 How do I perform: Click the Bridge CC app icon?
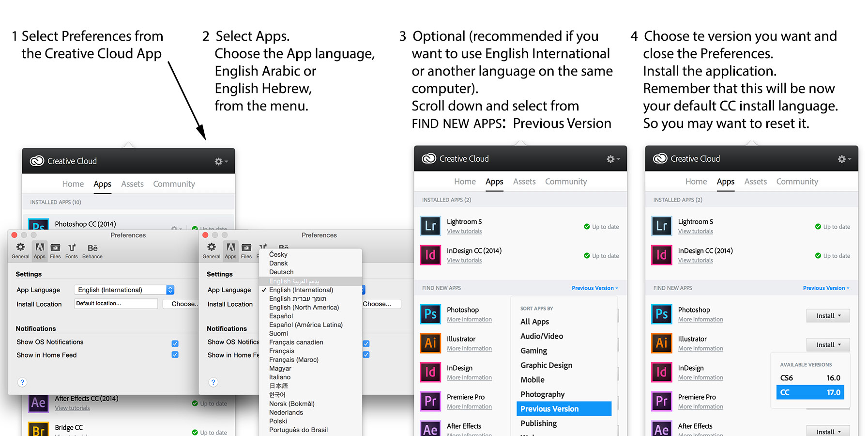pos(39,429)
